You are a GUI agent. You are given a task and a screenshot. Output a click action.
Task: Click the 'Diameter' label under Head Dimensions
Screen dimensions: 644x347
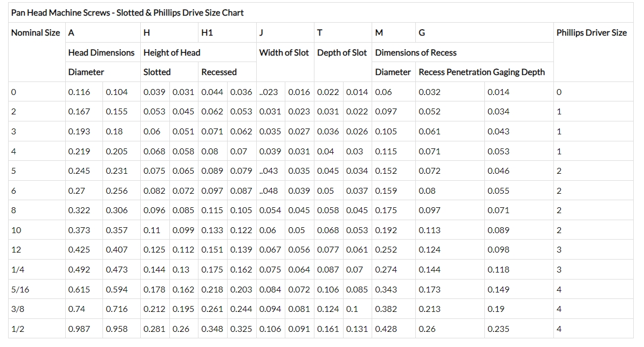pos(86,72)
